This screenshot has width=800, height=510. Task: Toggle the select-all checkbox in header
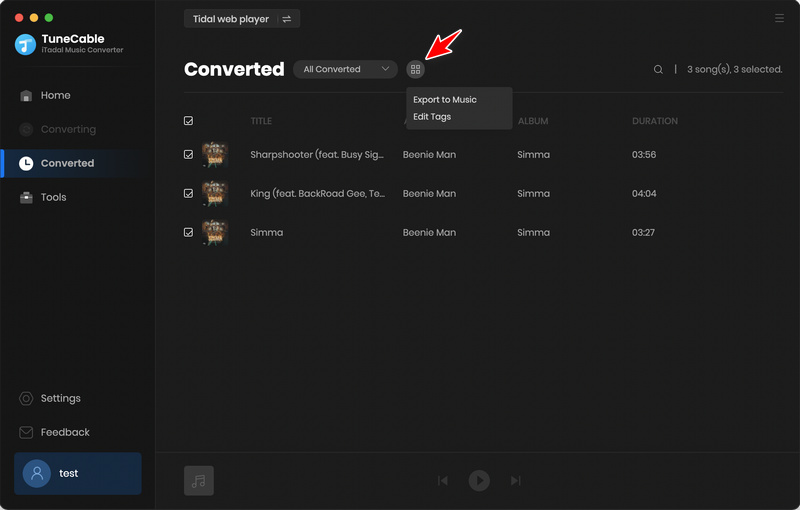click(188, 121)
